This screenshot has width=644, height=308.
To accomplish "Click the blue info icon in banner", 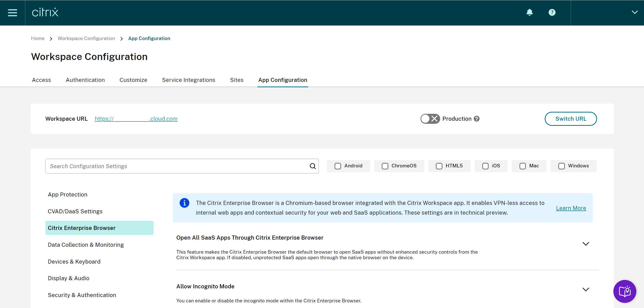I will [184, 203].
